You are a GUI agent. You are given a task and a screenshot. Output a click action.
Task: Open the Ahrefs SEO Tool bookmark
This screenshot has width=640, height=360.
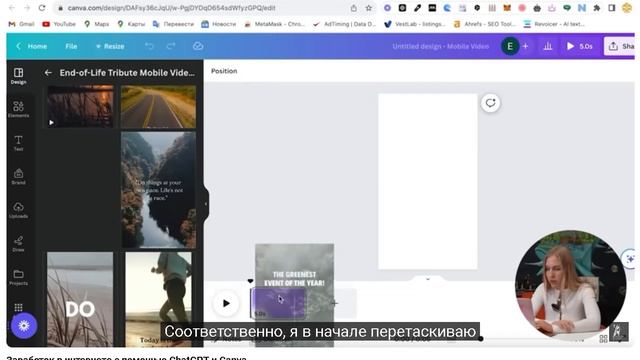(x=484, y=24)
